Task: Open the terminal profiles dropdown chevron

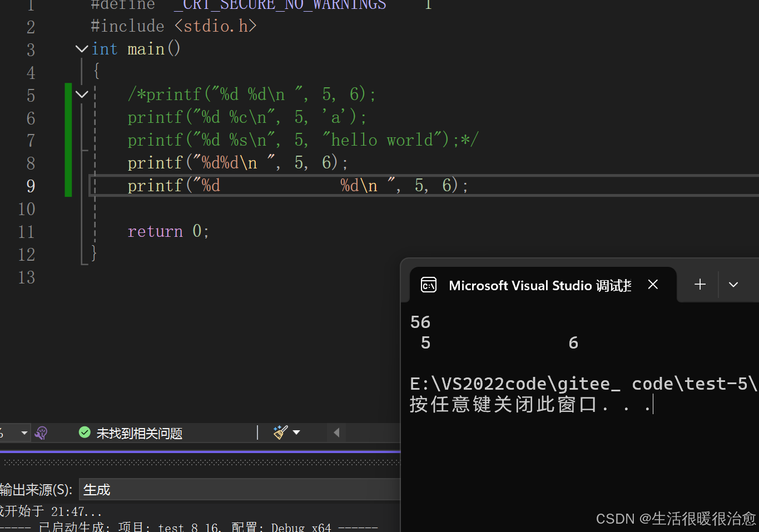Action: click(733, 285)
